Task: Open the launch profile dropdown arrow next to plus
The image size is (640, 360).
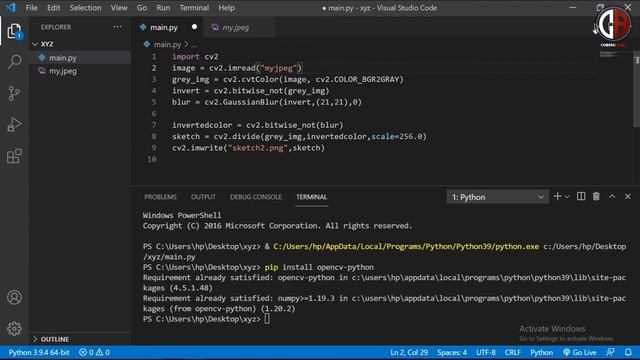Action: (567, 197)
